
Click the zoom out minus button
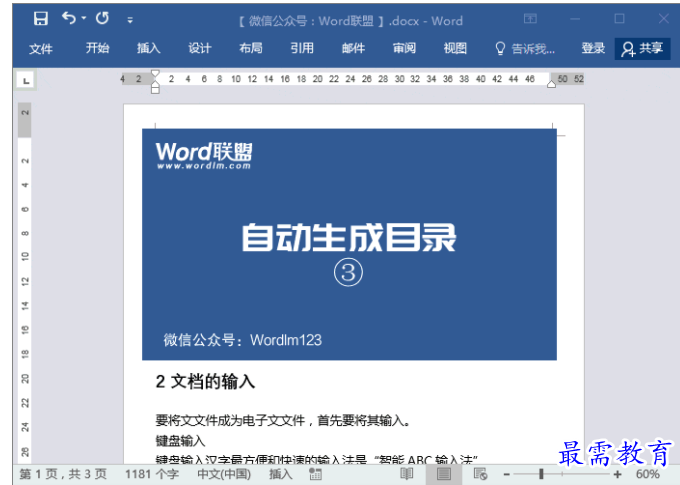[x=506, y=475]
